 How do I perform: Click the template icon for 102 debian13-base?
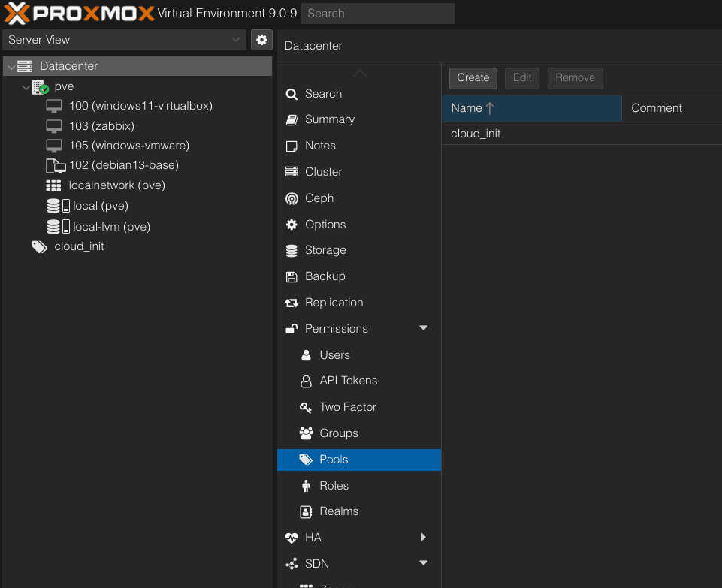coord(56,166)
